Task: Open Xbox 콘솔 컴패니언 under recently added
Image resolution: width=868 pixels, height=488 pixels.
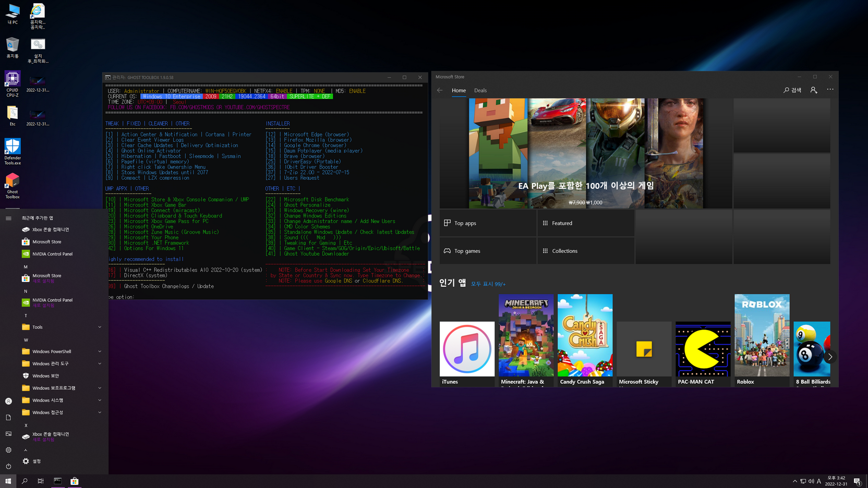Action: (x=63, y=229)
